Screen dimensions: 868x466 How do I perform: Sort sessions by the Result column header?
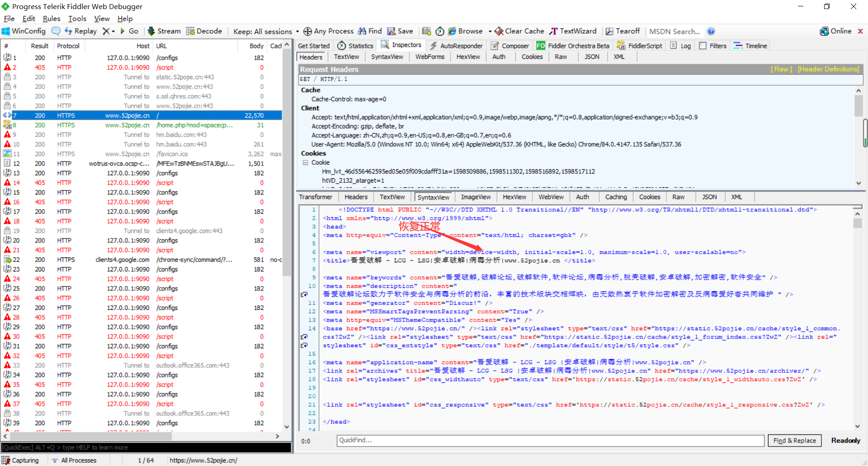(x=40, y=46)
